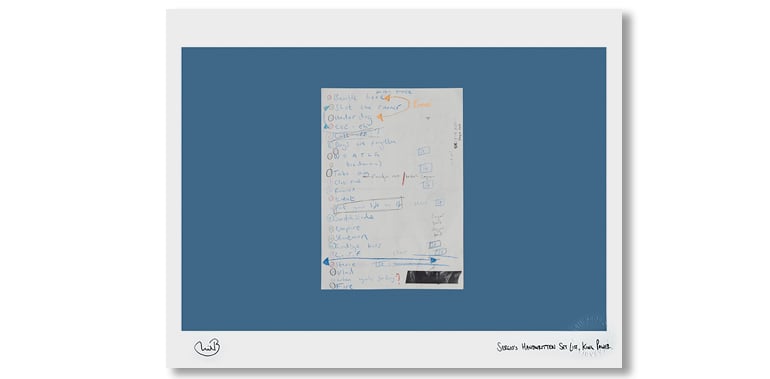The image size is (770, 379).
Task: Click the blue checkmark beside the second song
Action: tap(327, 107)
